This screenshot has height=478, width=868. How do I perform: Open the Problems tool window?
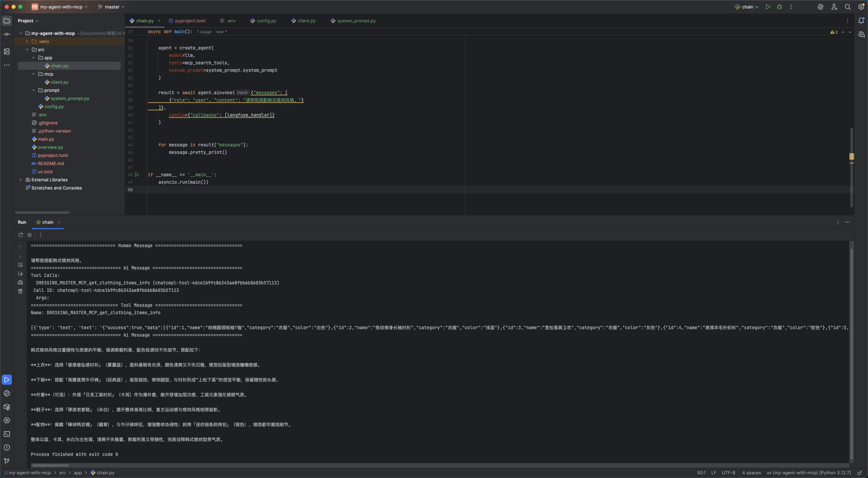tap(7, 447)
